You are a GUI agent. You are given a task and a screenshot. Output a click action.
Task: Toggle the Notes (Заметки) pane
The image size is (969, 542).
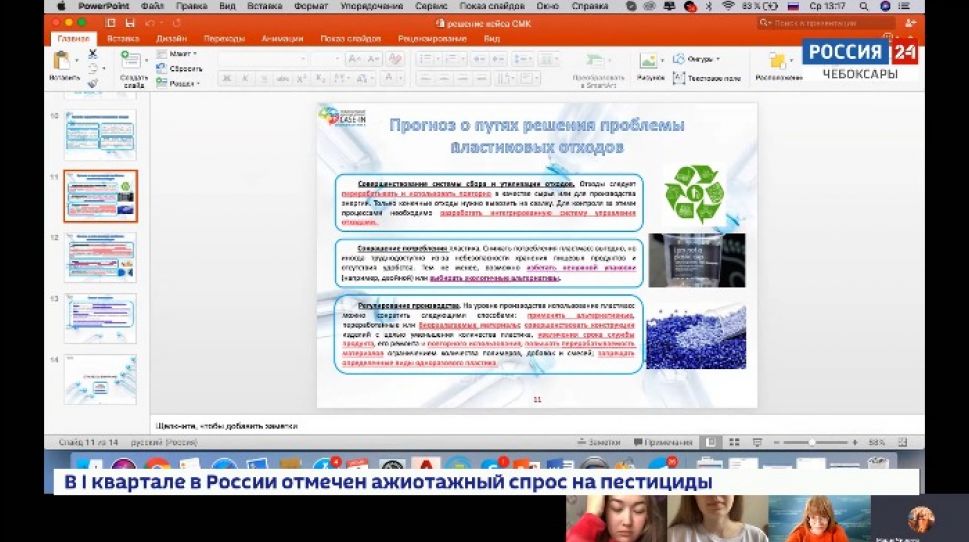pos(599,442)
